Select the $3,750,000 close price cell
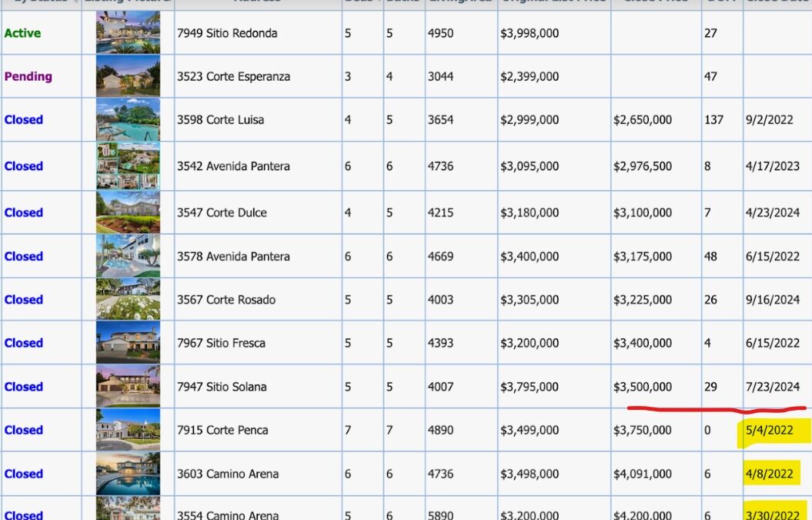This screenshot has width=812, height=520. coord(656,430)
